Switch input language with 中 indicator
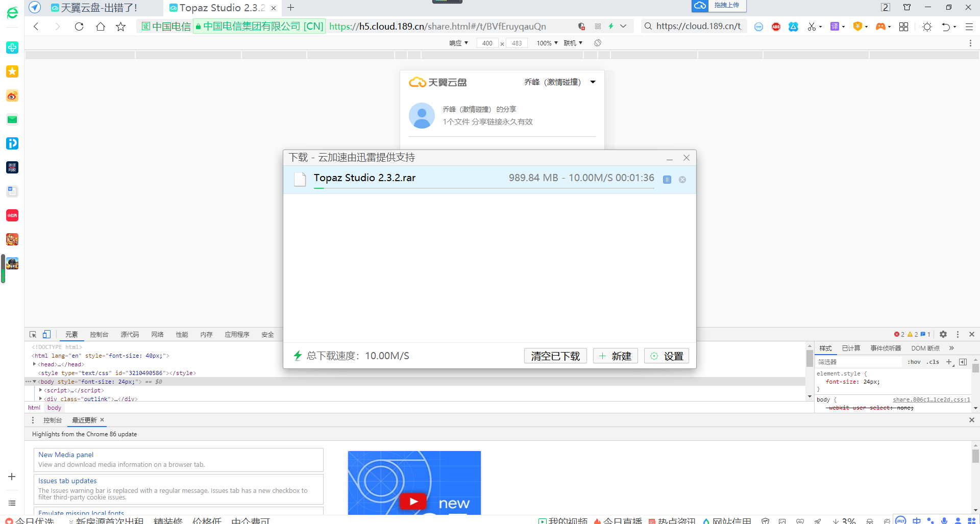Image resolution: width=980 pixels, height=524 pixels. click(917, 520)
